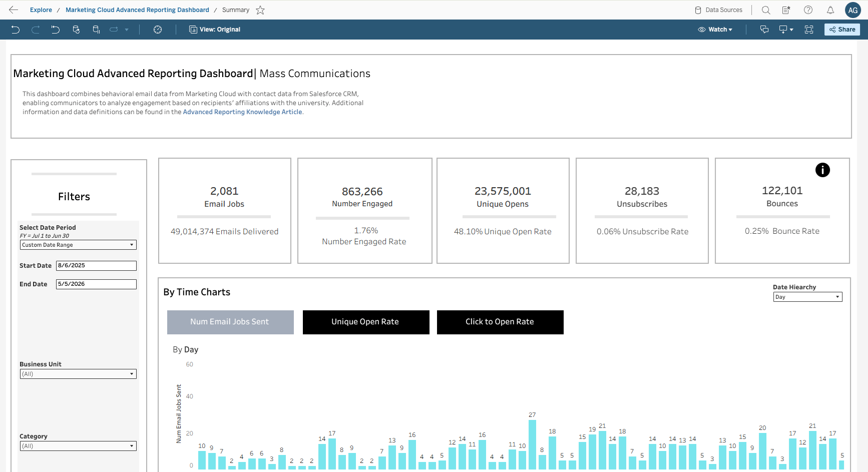
Task: Select the tallest bar labeled 27
Action: [x=532, y=444]
